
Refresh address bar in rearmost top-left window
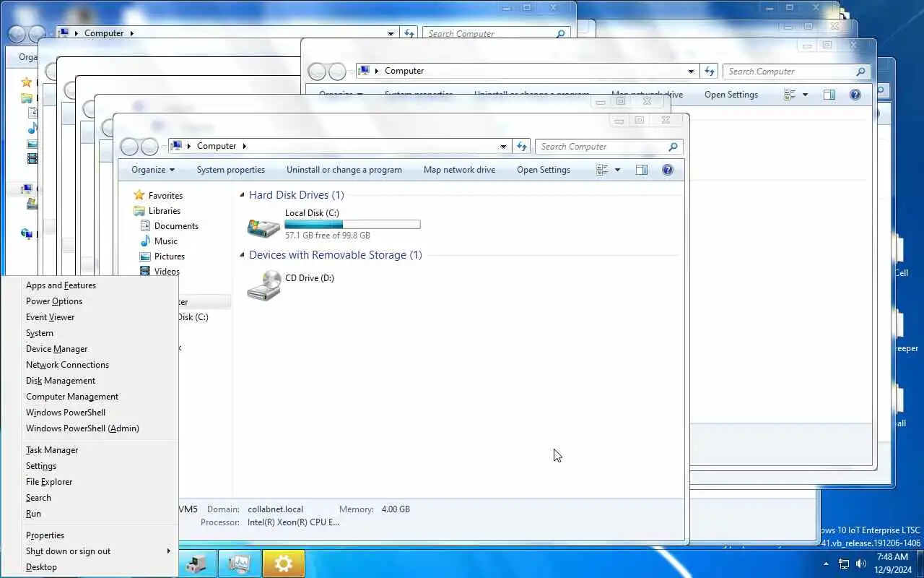click(409, 34)
